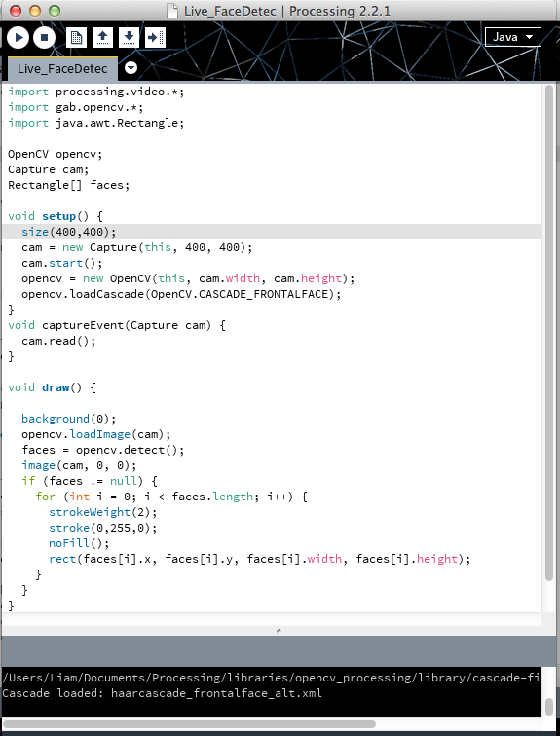This screenshot has height=736, width=560.
Task: Stop the running sketch
Action: (44, 38)
